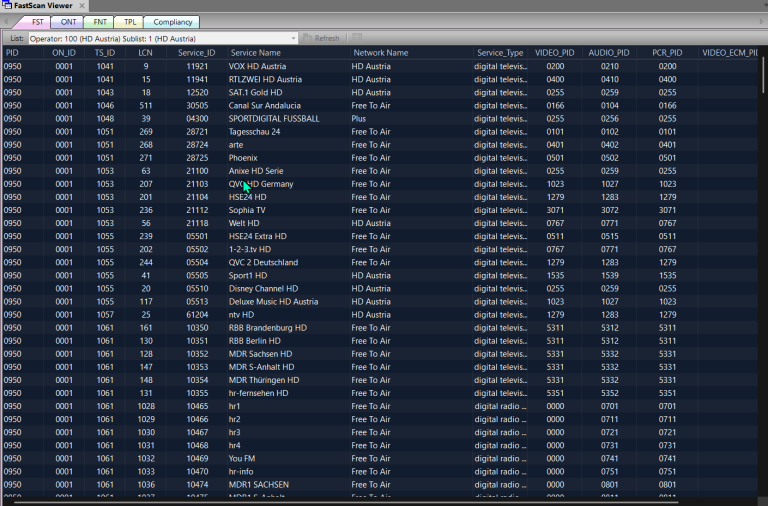The height and width of the screenshot is (506, 768).
Task: Switch to the Compliancy tab
Action: coord(172,22)
